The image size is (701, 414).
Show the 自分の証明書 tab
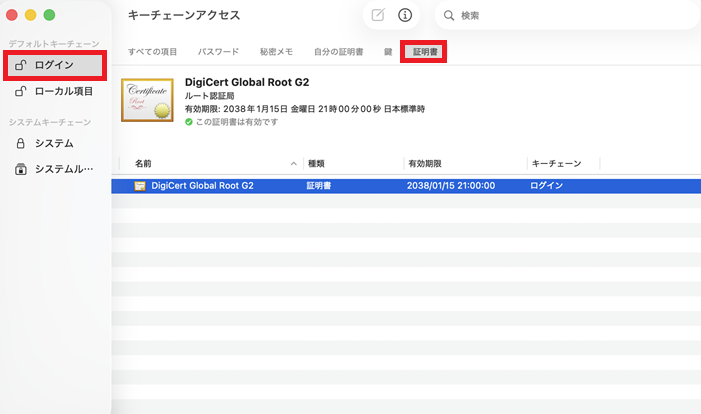(x=338, y=50)
